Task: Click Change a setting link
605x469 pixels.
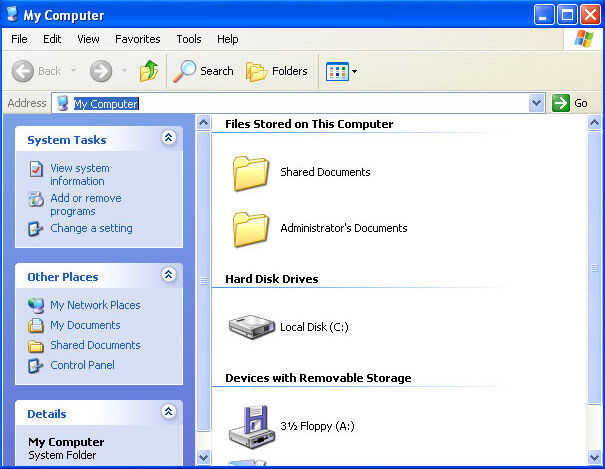Action: tap(91, 228)
